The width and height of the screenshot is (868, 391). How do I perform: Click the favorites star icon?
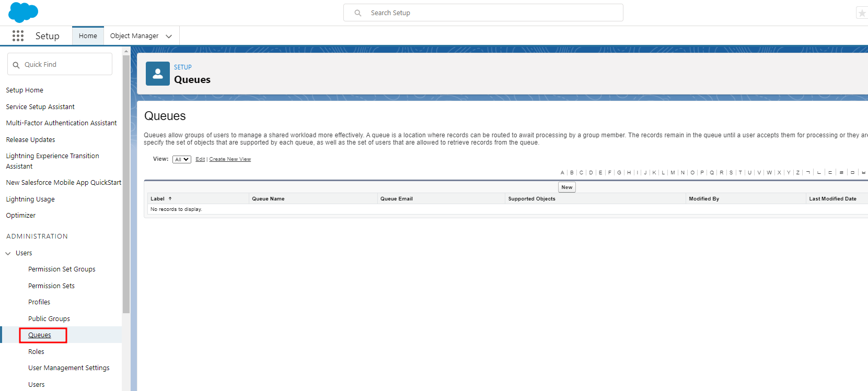click(862, 13)
